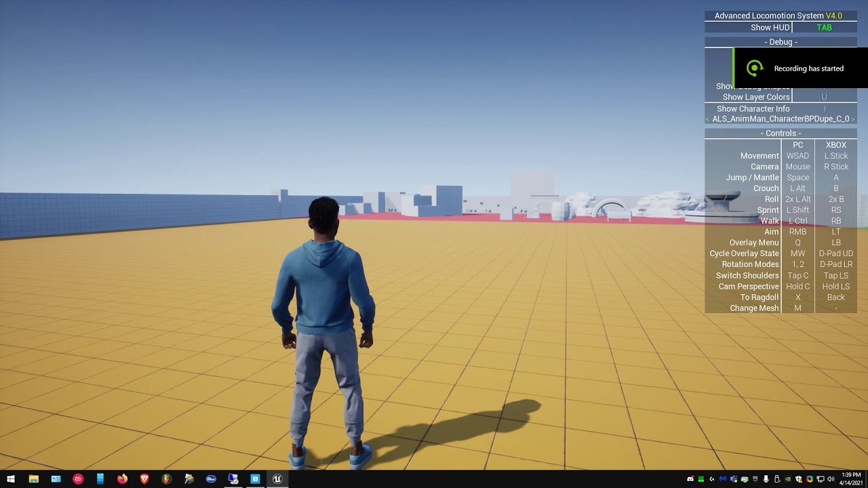Click the Controls section header
This screenshot has width=868, height=488.
(781, 134)
